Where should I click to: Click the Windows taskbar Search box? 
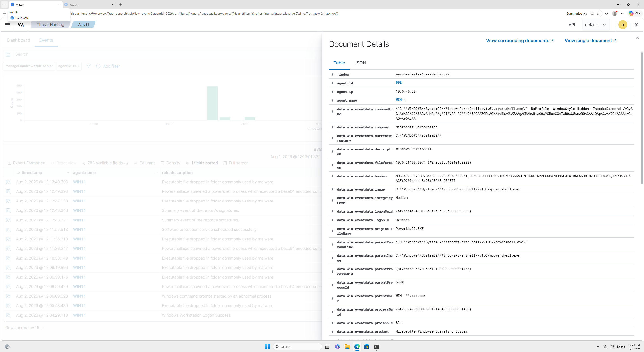pyautogui.click(x=297, y=346)
